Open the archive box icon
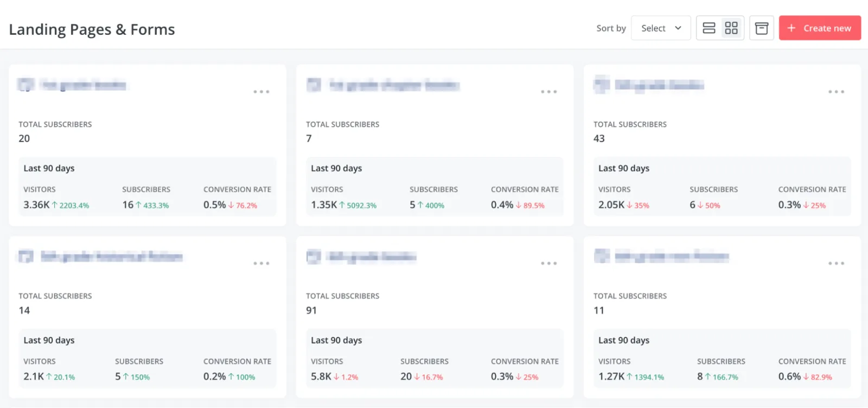 pos(762,28)
